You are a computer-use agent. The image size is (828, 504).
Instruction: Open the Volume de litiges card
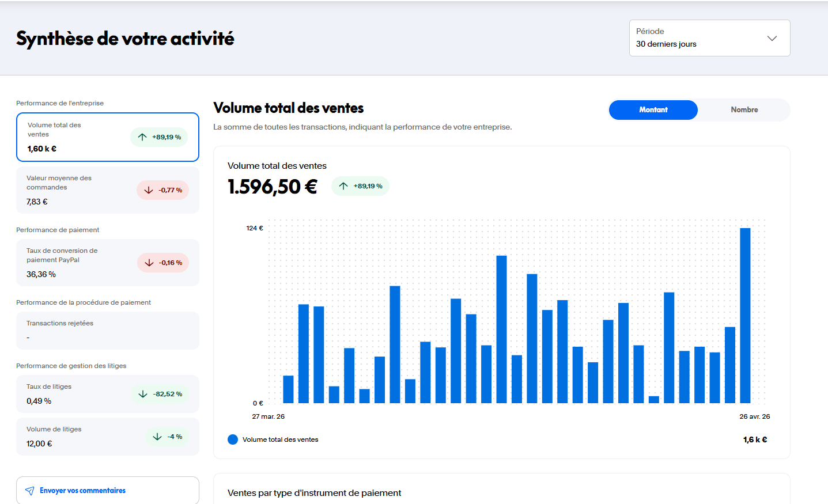tap(108, 437)
